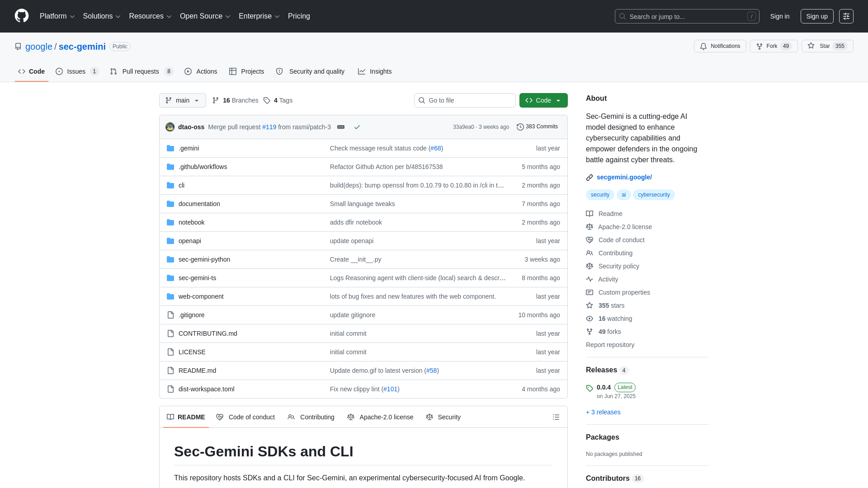868x488 pixels.
Task: Open the CONTRIBUTING.md file
Action: (x=208, y=333)
